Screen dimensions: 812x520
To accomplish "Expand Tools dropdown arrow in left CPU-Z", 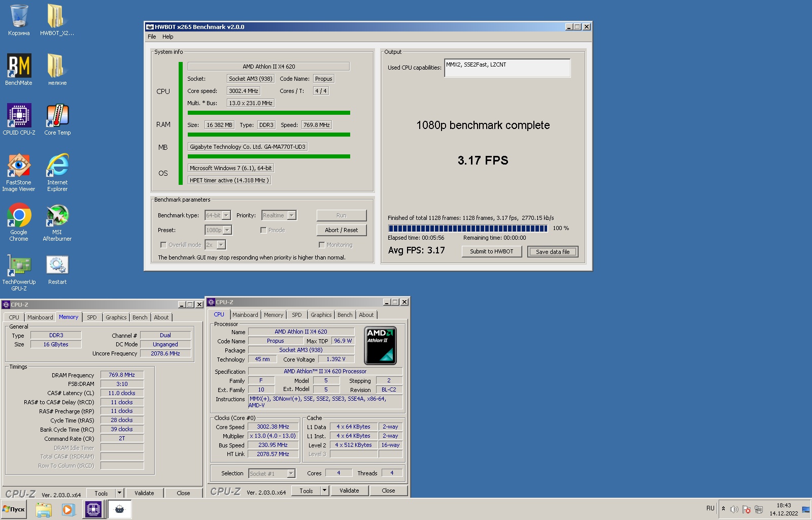I will click(120, 493).
